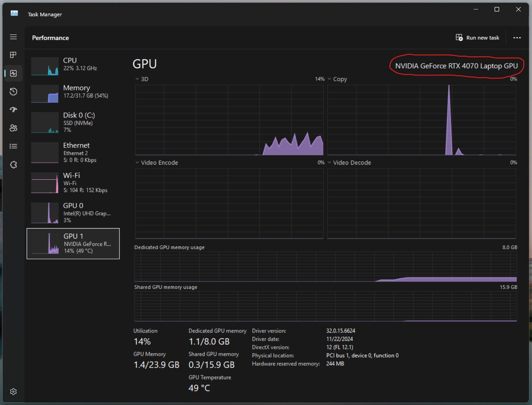The image size is (532, 405).
Task: Click the Run new task icon
Action: 459,37
